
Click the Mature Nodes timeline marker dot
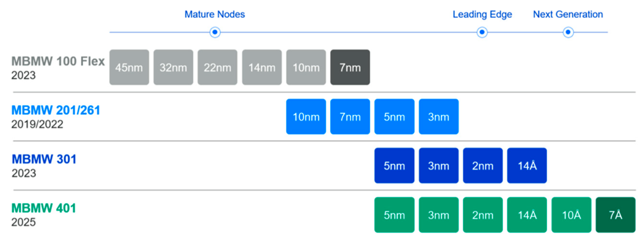(215, 32)
